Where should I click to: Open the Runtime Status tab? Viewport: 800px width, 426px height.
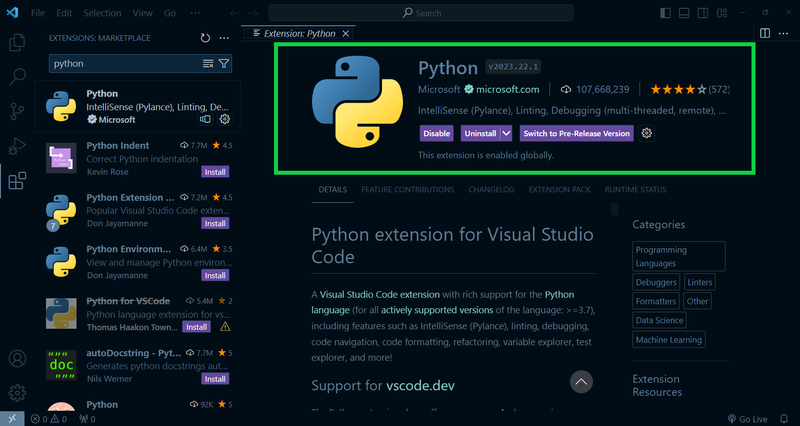pos(636,190)
